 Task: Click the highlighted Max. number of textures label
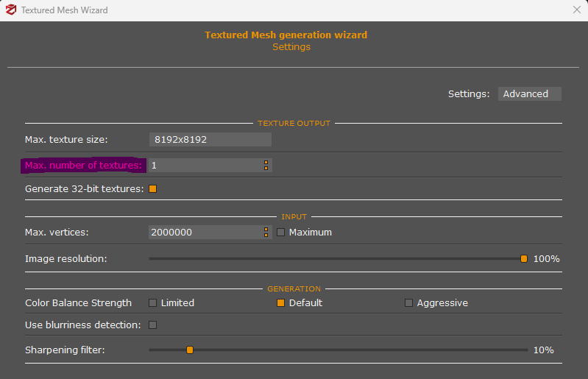83,166
